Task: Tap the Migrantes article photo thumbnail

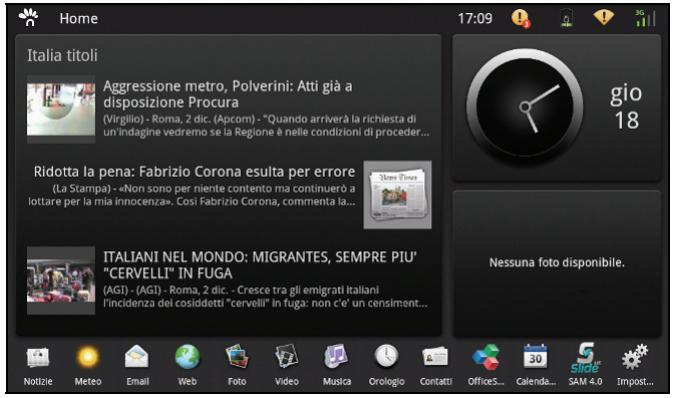Action: (x=61, y=280)
